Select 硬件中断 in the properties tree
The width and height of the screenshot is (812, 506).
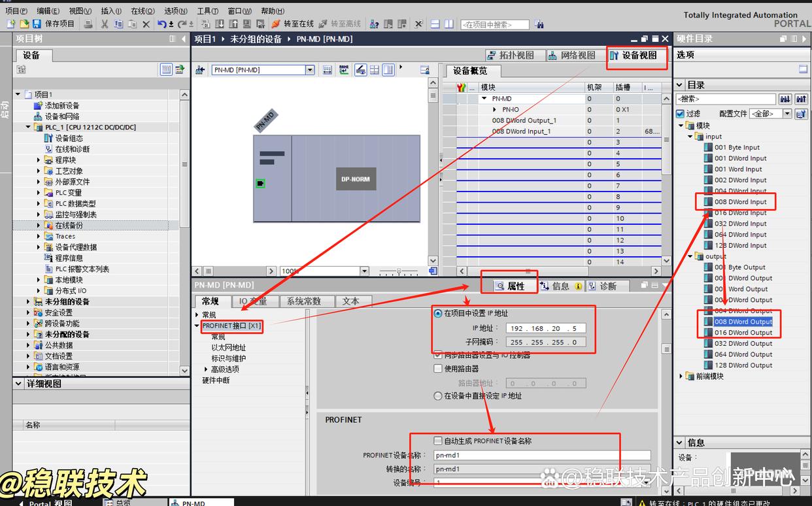[x=216, y=380]
